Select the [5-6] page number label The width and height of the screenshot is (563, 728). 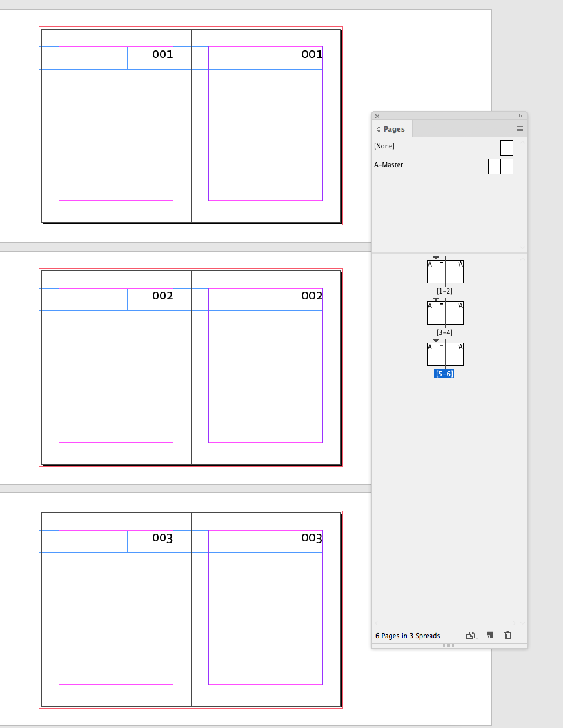[444, 373]
